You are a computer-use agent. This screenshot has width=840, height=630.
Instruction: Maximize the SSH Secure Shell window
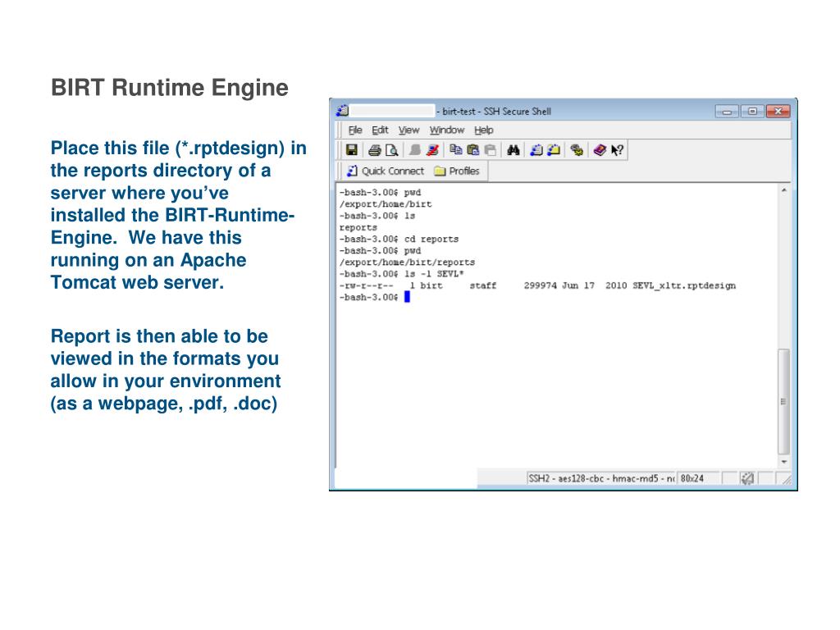pos(752,112)
